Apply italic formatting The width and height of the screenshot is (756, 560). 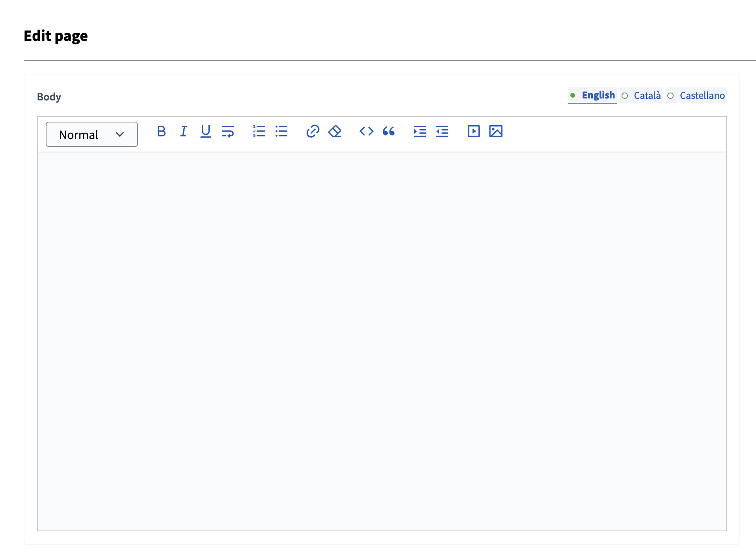click(x=183, y=132)
